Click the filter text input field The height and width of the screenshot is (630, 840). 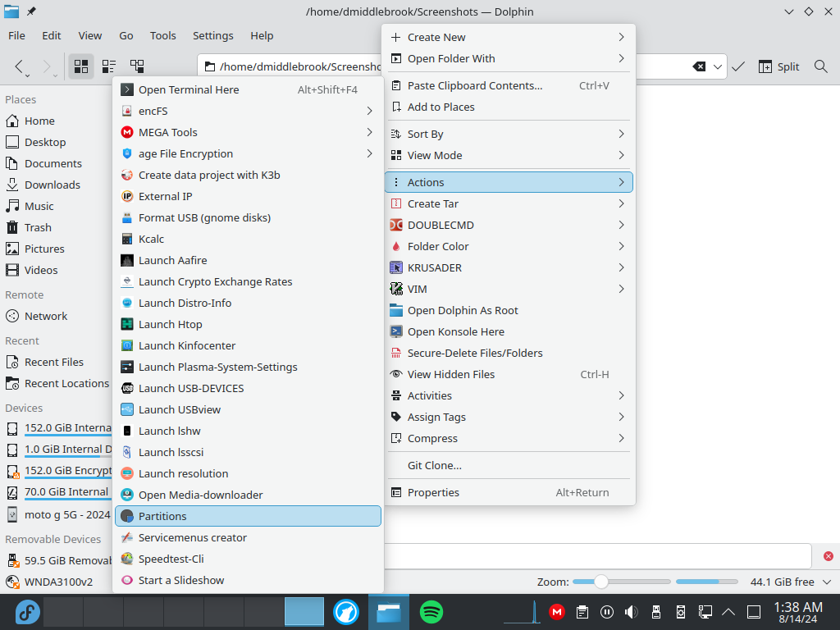[597, 556]
